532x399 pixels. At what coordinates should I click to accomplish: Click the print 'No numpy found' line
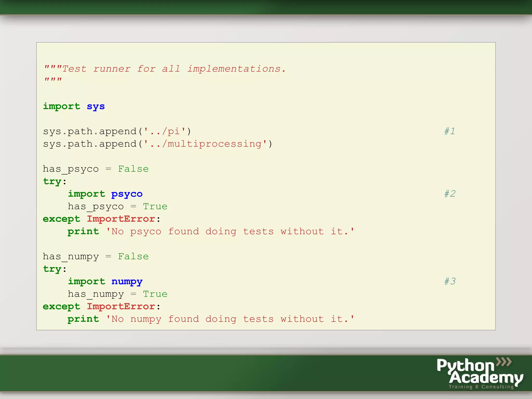(x=211, y=319)
